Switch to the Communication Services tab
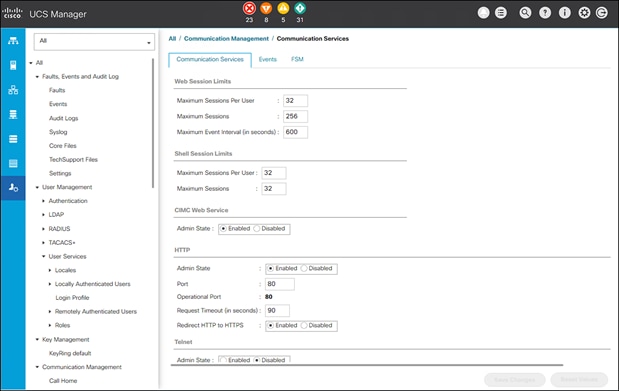The image size is (619, 391). click(210, 60)
